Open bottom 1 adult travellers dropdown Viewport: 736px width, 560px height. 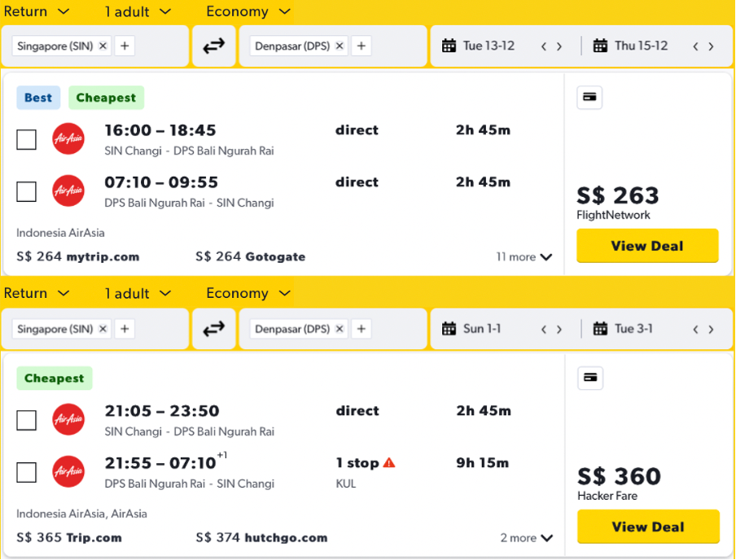point(138,293)
